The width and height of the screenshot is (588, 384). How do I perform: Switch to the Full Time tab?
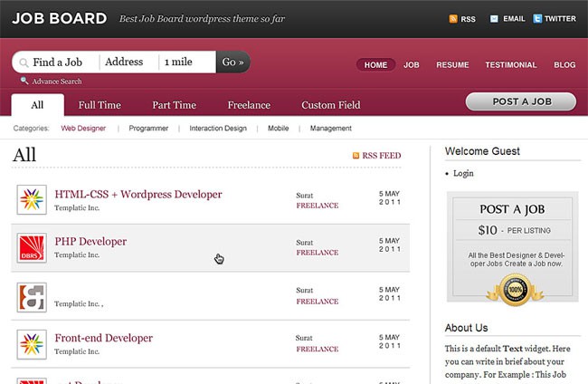(x=100, y=105)
